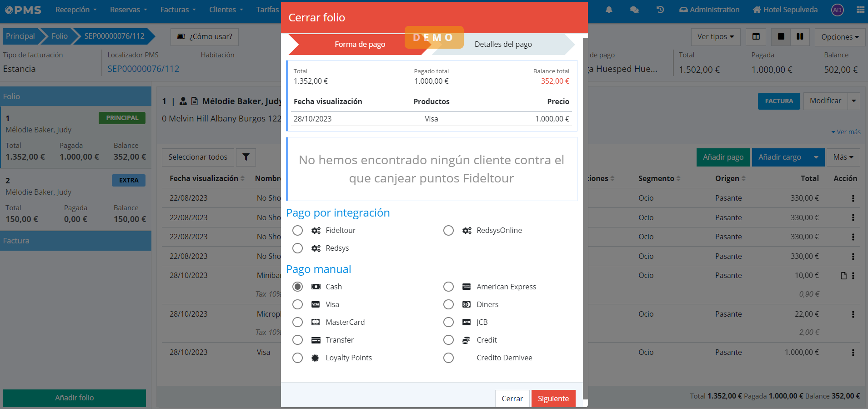Image resolution: width=868 pixels, height=409 pixels.
Task: Click the notifications bell icon
Action: [x=609, y=10]
